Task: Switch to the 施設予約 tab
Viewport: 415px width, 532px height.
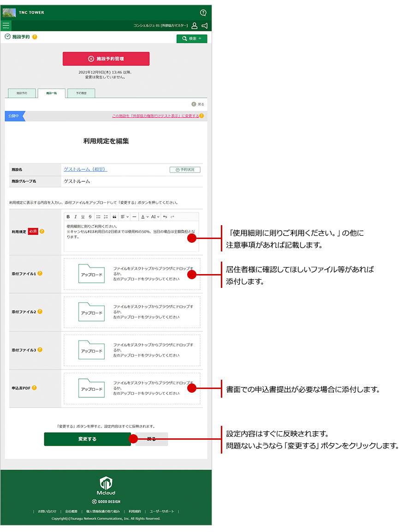Action: (22, 93)
